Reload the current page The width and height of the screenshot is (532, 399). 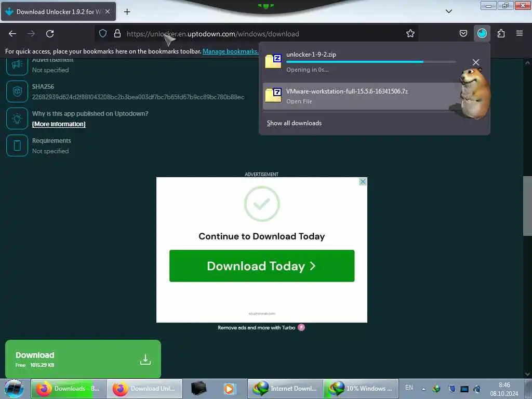50,34
